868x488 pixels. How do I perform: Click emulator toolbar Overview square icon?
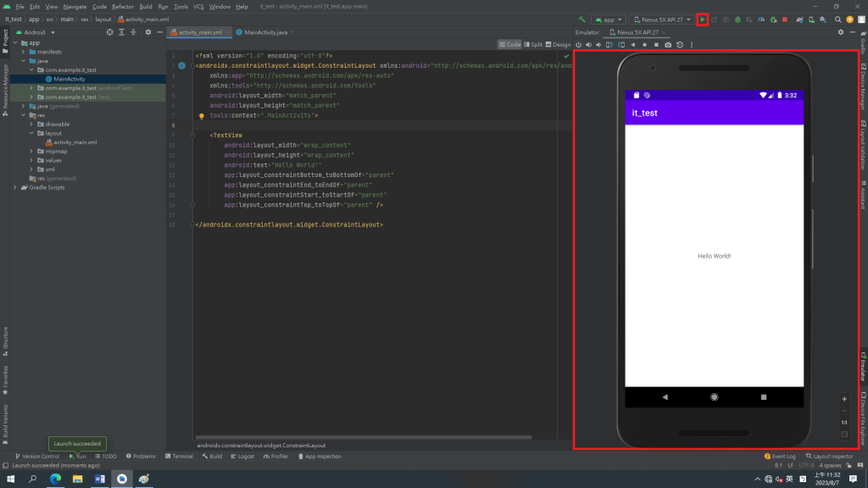656,45
